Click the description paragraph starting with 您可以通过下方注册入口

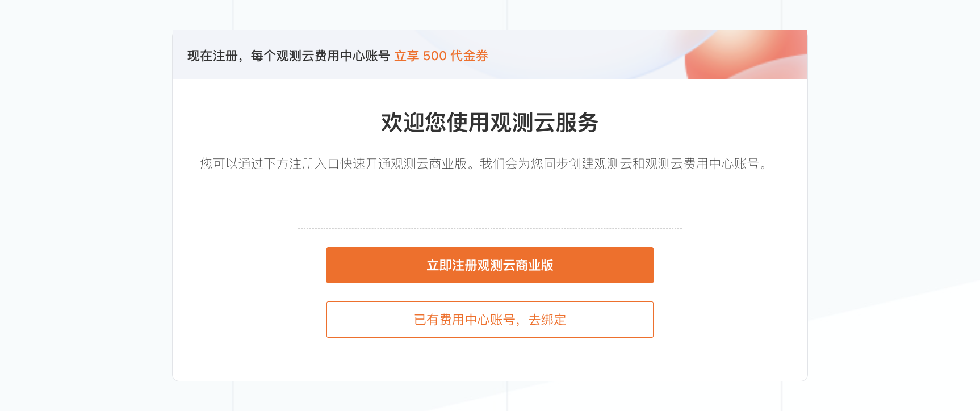pyautogui.click(x=485, y=164)
